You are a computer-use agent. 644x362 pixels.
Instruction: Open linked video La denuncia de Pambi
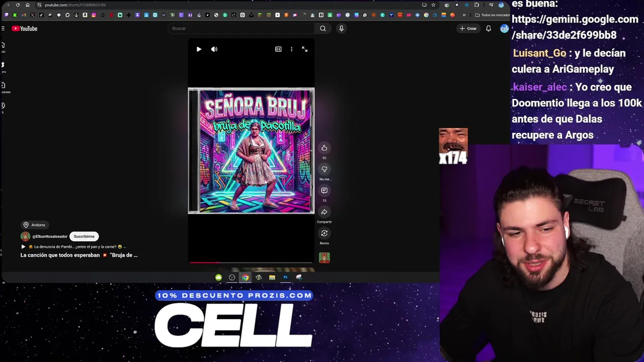click(x=73, y=247)
